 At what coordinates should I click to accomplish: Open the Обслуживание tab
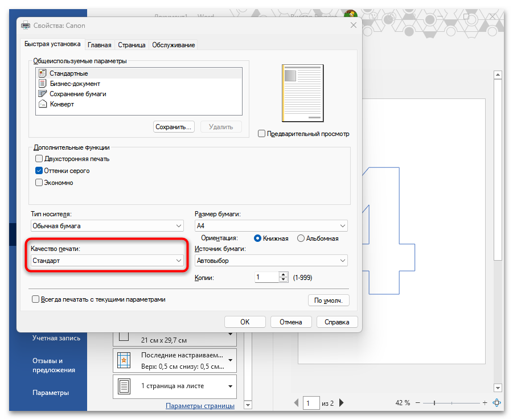click(x=173, y=45)
